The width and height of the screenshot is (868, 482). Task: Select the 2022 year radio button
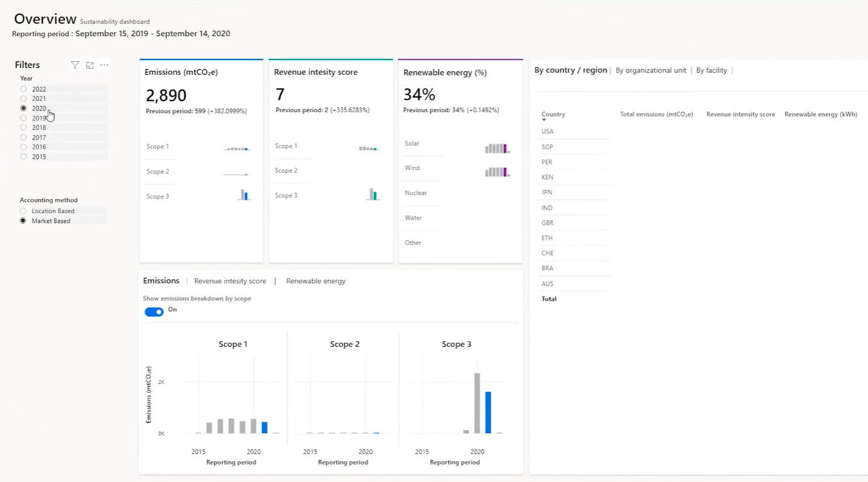[23, 89]
